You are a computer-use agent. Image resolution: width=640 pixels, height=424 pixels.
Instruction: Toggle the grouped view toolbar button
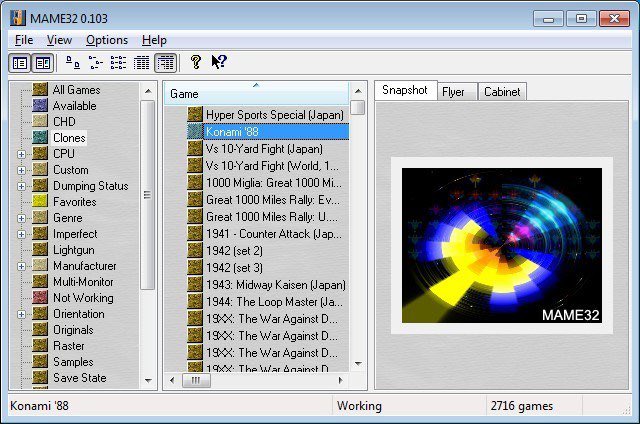pyautogui.click(x=165, y=63)
